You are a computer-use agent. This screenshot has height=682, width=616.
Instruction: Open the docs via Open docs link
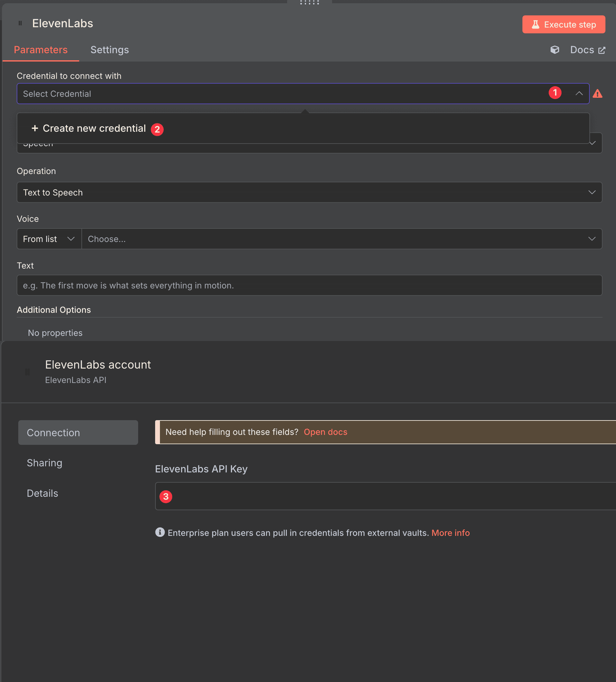(x=325, y=432)
